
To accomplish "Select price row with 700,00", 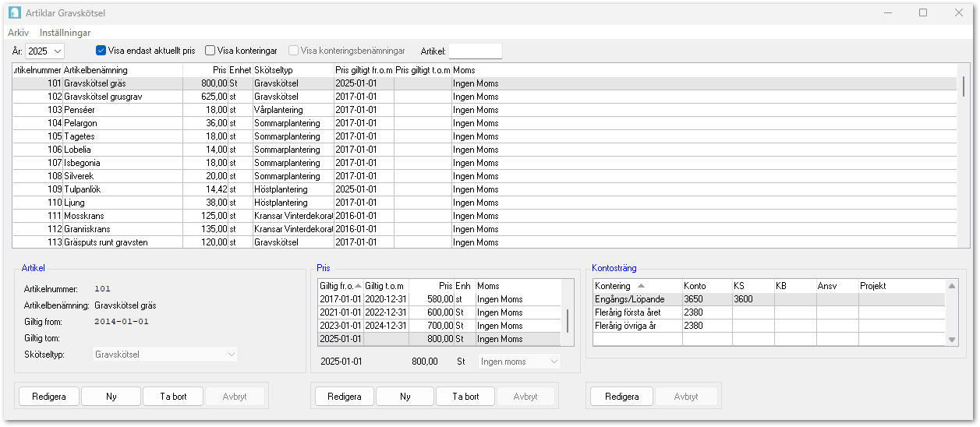I will 440,326.
